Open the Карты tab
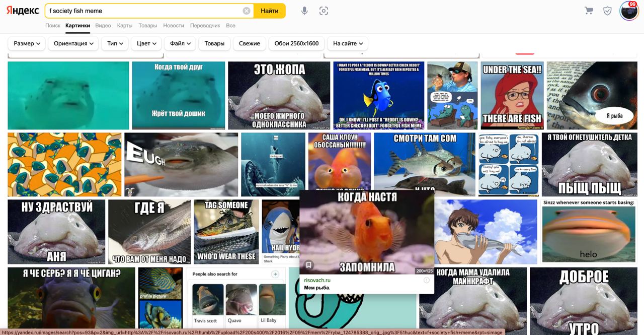This screenshot has height=335, width=644. 125,25
